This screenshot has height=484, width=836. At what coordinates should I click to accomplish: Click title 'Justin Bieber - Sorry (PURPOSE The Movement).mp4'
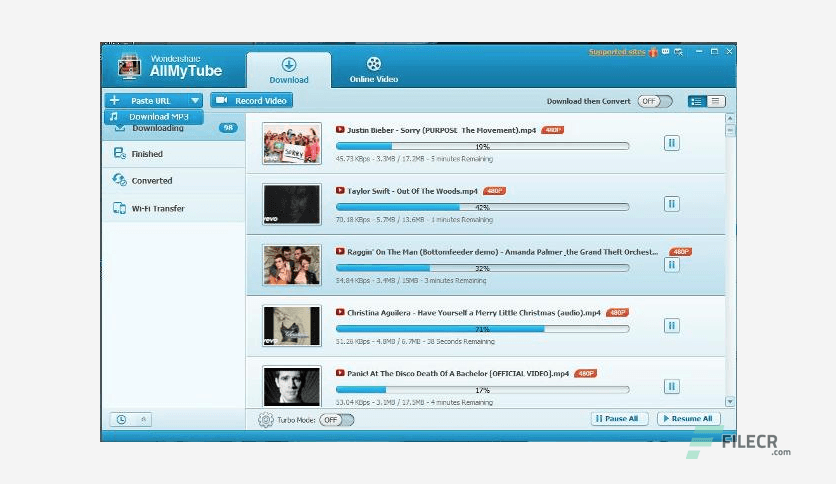[441, 130]
